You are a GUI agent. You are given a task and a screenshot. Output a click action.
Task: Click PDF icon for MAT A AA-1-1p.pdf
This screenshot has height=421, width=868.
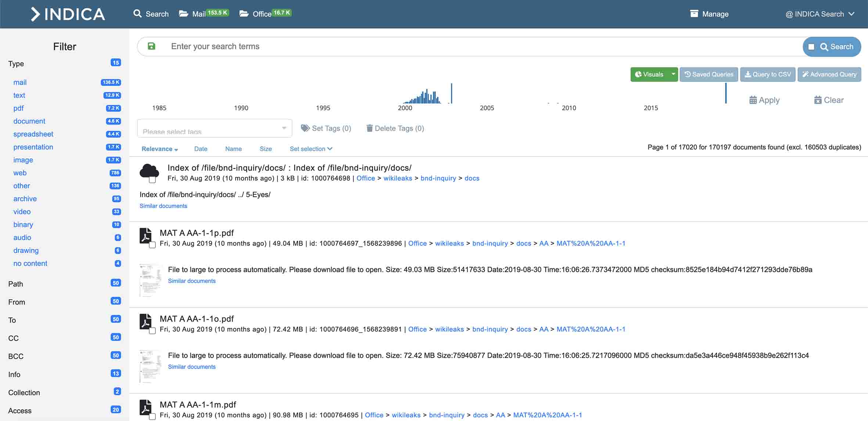[x=146, y=235]
